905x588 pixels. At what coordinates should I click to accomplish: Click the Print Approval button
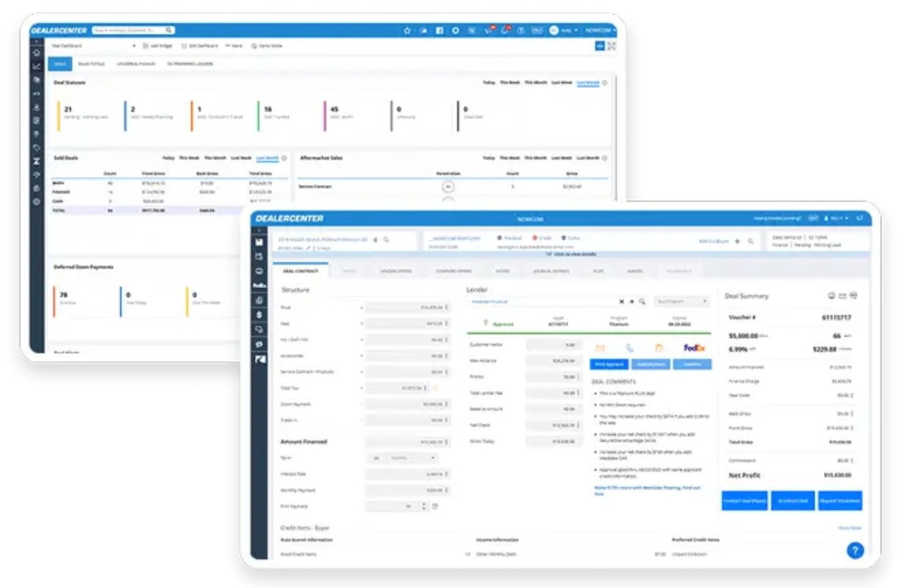(x=609, y=364)
